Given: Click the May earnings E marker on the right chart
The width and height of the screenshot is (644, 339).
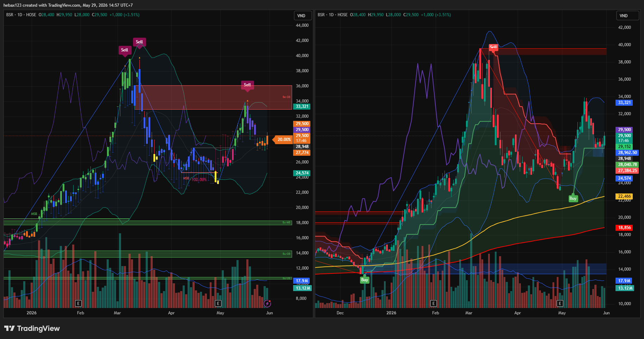Looking at the screenshot, I should (560, 303).
